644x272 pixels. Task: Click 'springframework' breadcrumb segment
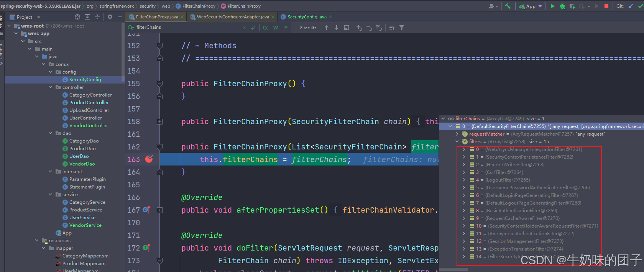(x=117, y=6)
